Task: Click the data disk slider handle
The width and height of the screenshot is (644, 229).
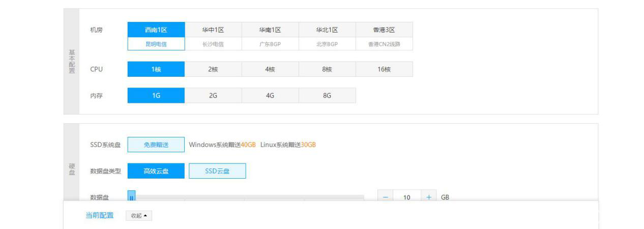Action: coord(131,196)
